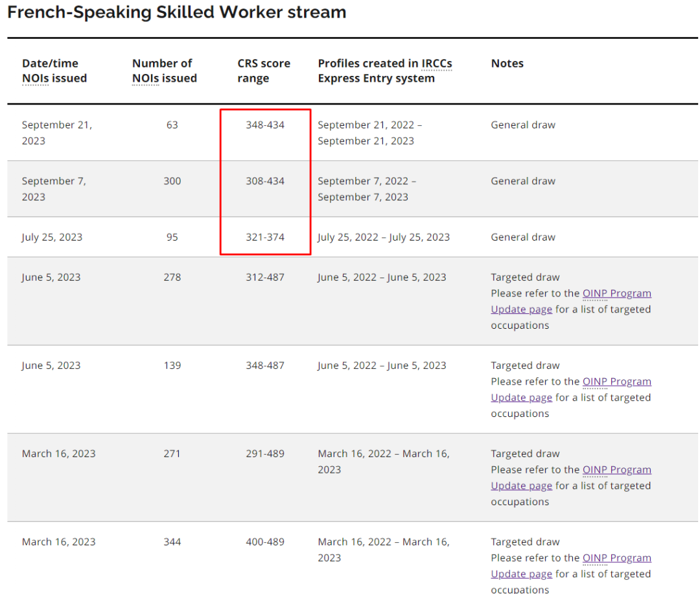Select 'General draw' note in July 25 row
The height and width of the screenshot is (594, 700).
tap(523, 237)
